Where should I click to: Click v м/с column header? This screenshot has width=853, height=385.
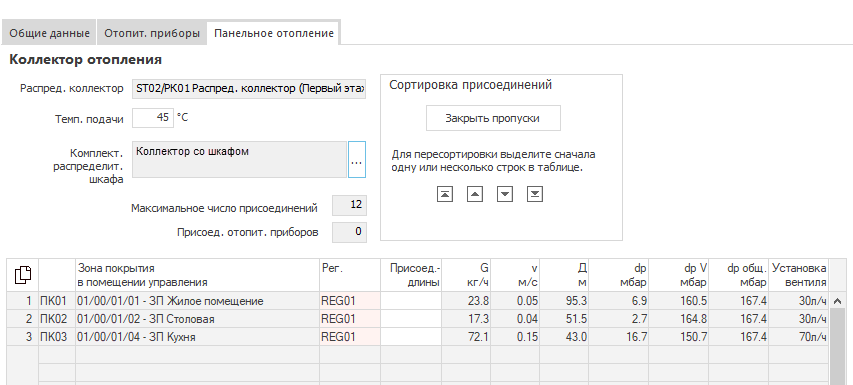click(515, 275)
